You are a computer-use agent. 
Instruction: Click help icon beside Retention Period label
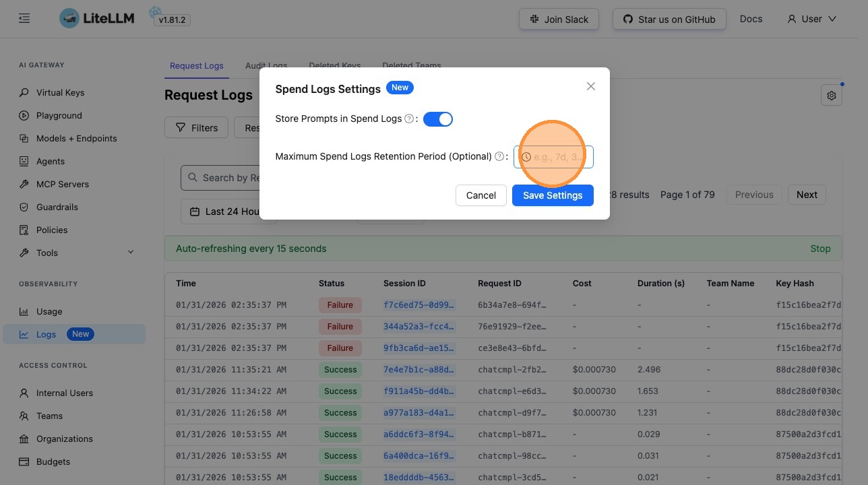499,157
